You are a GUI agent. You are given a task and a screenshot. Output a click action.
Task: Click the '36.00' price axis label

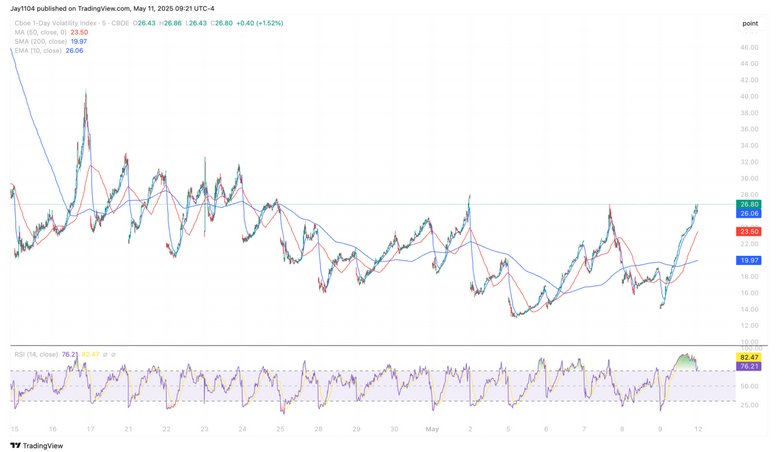749,129
